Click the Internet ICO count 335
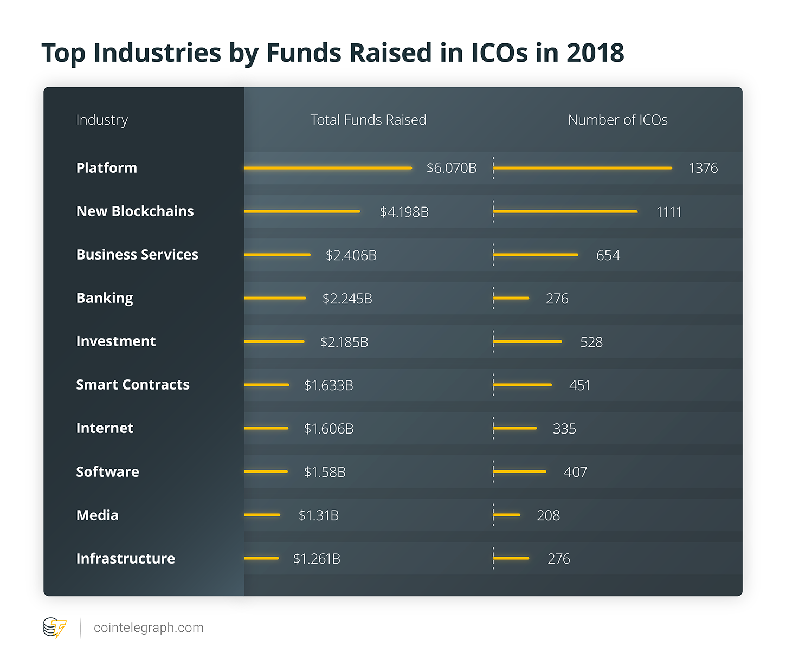Screen dimensions: 786x672 point(564,429)
